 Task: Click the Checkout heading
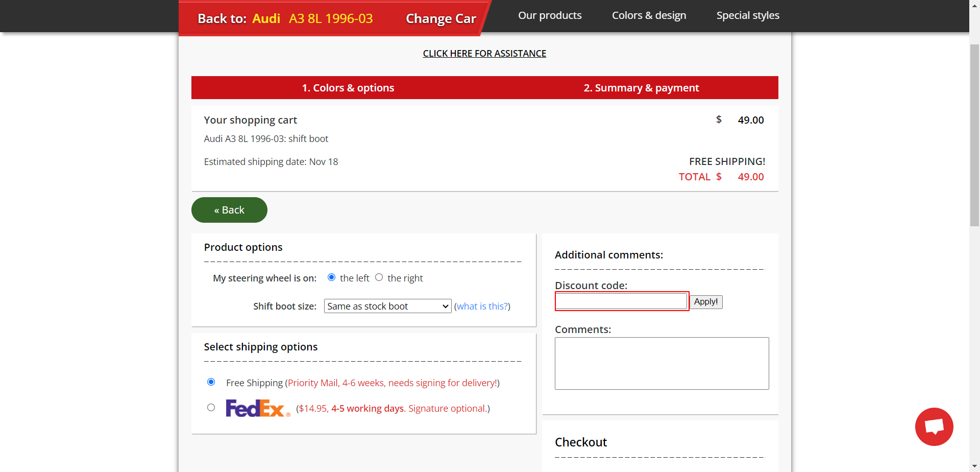(x=581, y=442)
